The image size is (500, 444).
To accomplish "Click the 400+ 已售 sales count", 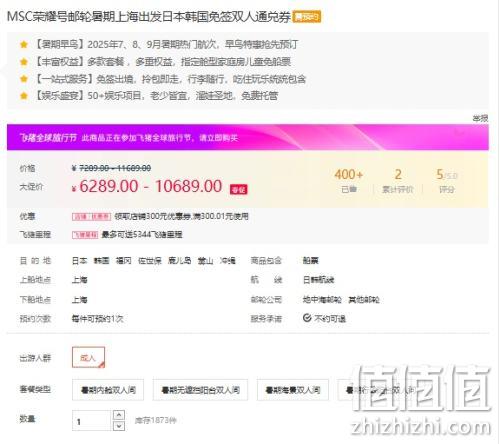I will click(x=349, y=181).
